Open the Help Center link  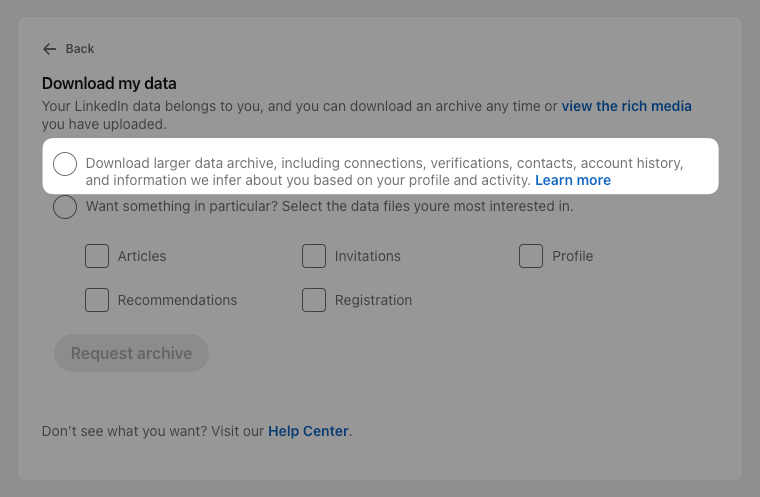point(308,431)
